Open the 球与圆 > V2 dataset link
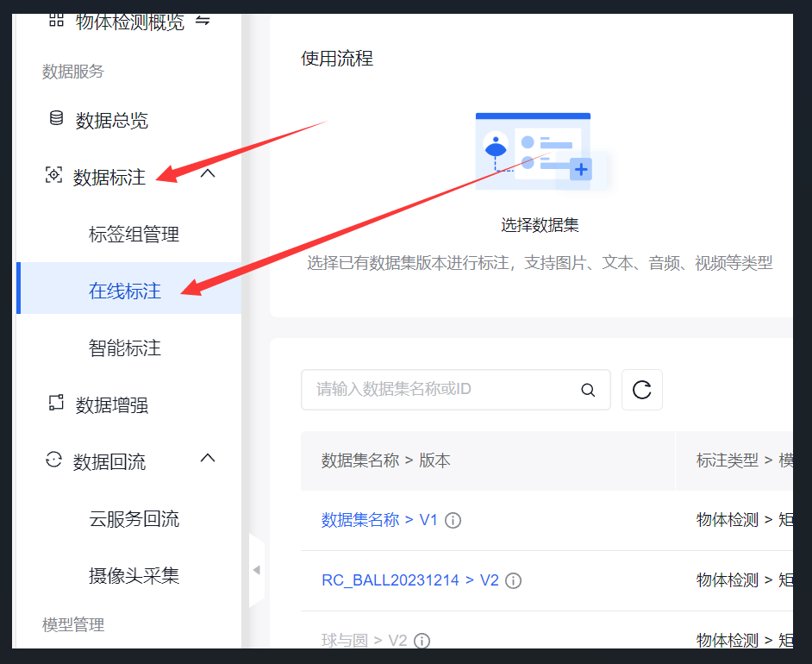Image resolution: width=812 pixels, height=664 pixels. 364,641
